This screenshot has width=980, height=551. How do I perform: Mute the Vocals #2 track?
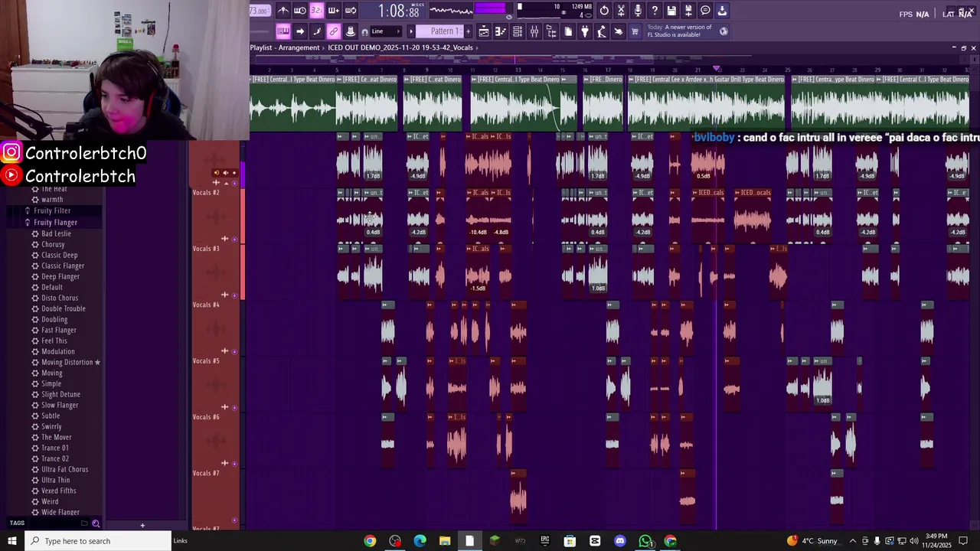pyautogui.click(x=234, y=239)
